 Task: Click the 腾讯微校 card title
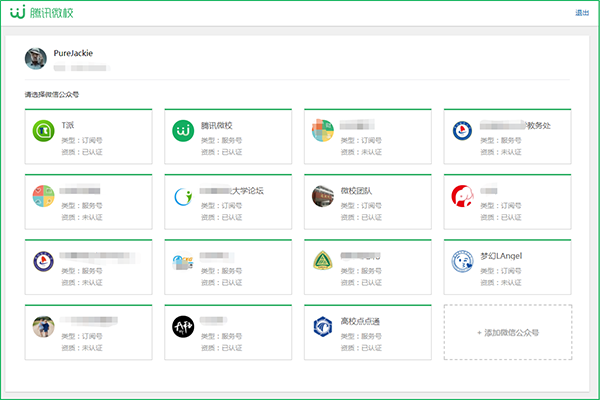point(217,125)
